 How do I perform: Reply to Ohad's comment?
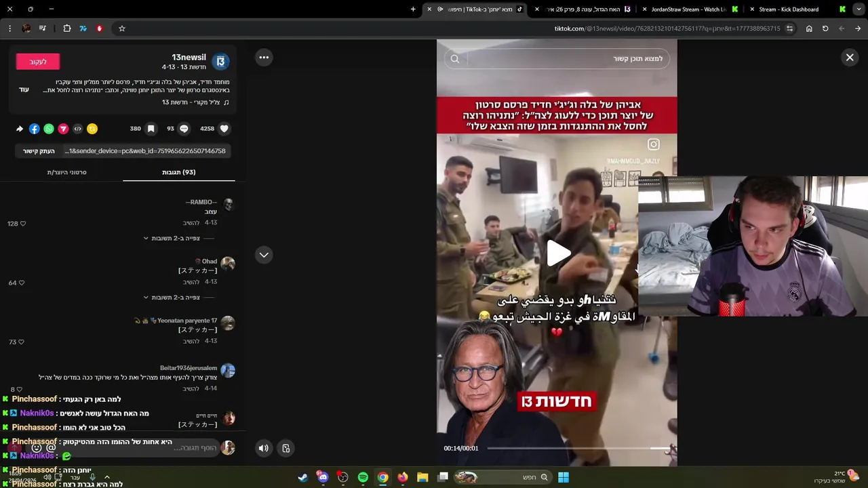pyautogui.click(x=191, y=282)
